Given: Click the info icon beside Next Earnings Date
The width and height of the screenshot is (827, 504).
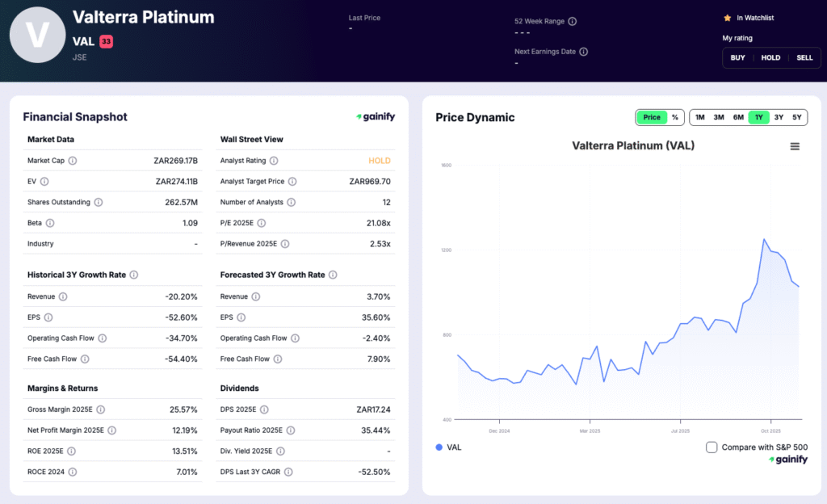Looking at the screenshot, I should coord(584,52).
